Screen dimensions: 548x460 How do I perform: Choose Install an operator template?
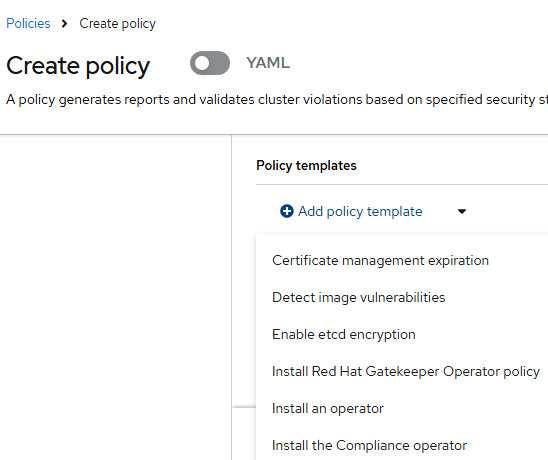point(328,408)
